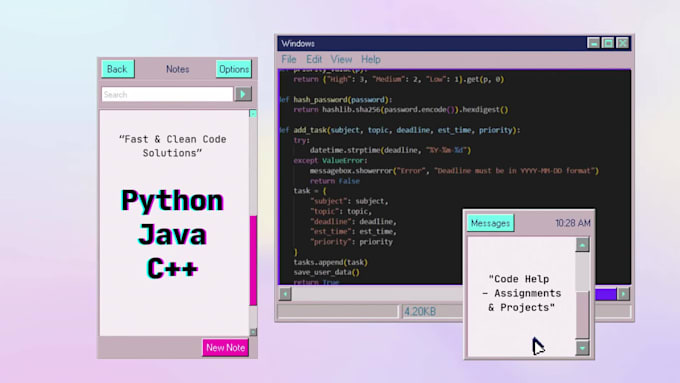This screenshot has height=383, width=680.
Task: Click the "Java" heading in the note
Action: click(172, 235)
